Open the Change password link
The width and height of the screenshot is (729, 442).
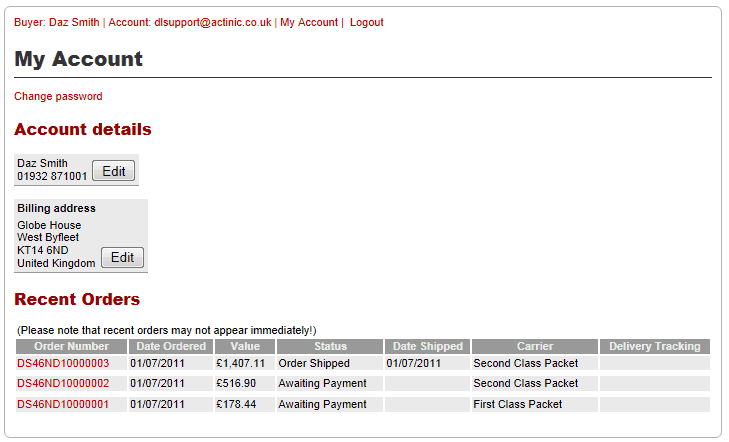[x=58, y=96]
